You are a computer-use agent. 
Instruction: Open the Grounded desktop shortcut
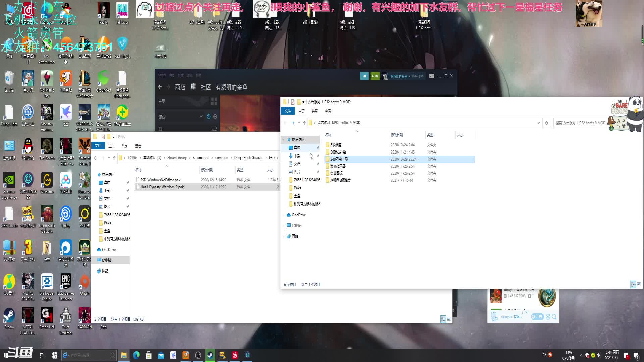click(x=103, y=81)
